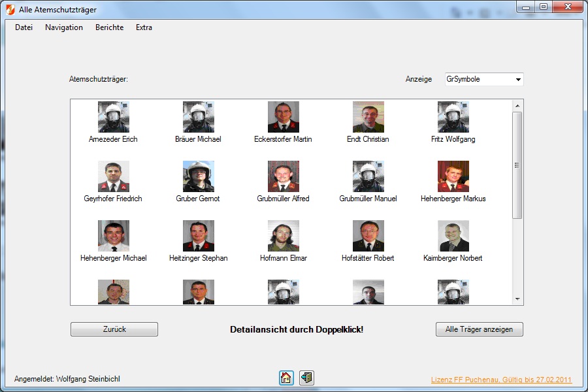Open the Lizenz FF Puchenau link
Image resolution: width=588 pixels, height=392 pixels.
coord(501,380)
